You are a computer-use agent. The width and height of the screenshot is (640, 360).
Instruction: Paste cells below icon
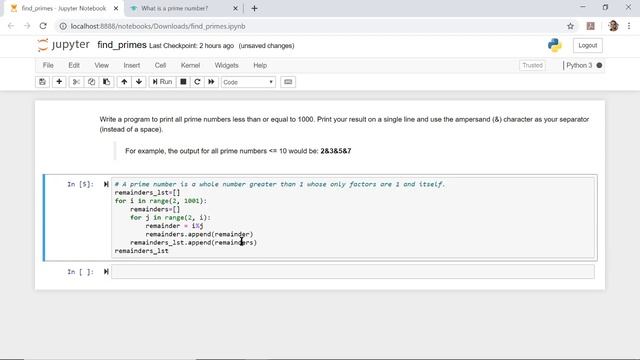coord(107,82)
